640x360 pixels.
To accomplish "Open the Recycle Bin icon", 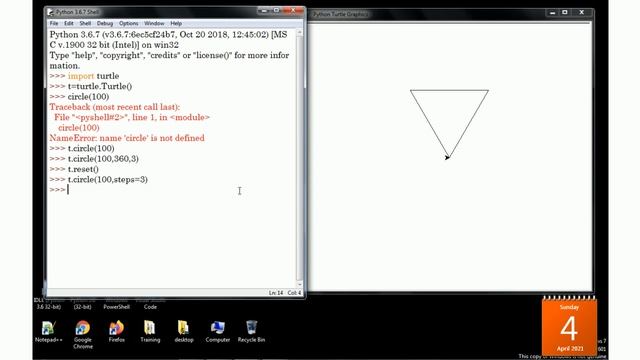I will [251, 331].
